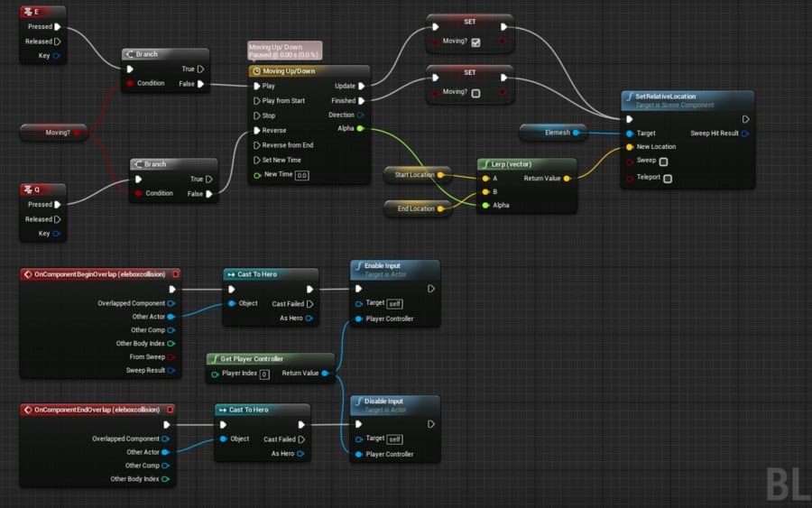Click the Player Index input field

click(x=264, y=374)
